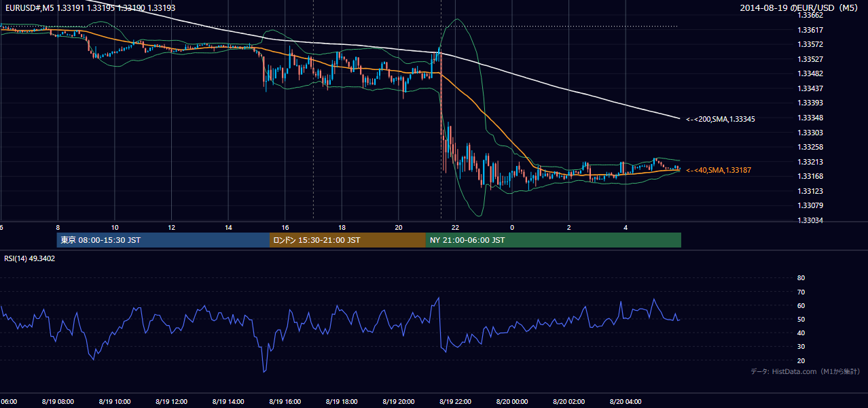This screenshot has width=868, height=408.
Task: Click RSI scale value 20
Action: click(801, 360)
